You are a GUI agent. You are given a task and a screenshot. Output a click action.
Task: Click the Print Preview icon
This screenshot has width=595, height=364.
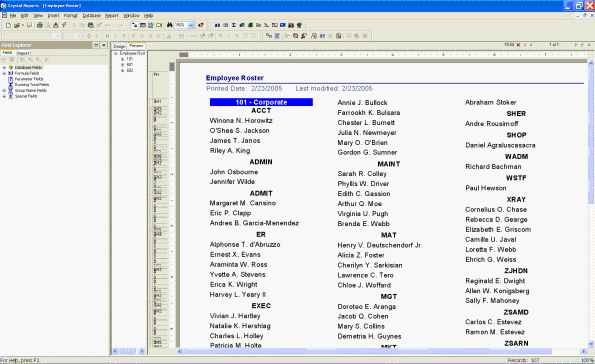pyautogui.click(x=48, y=25)
